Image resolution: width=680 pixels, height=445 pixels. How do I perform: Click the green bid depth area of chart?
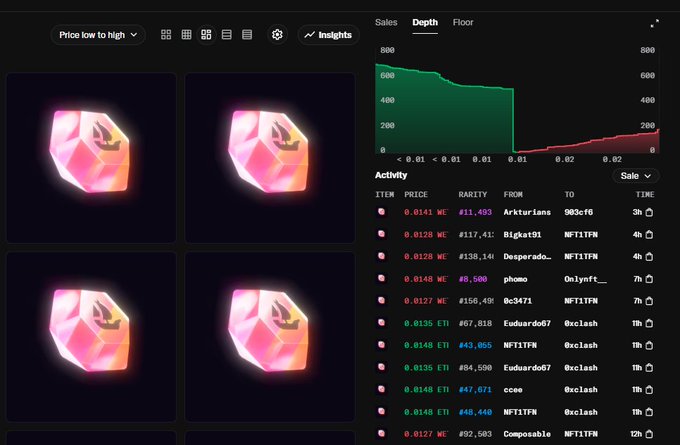point(444,117)
